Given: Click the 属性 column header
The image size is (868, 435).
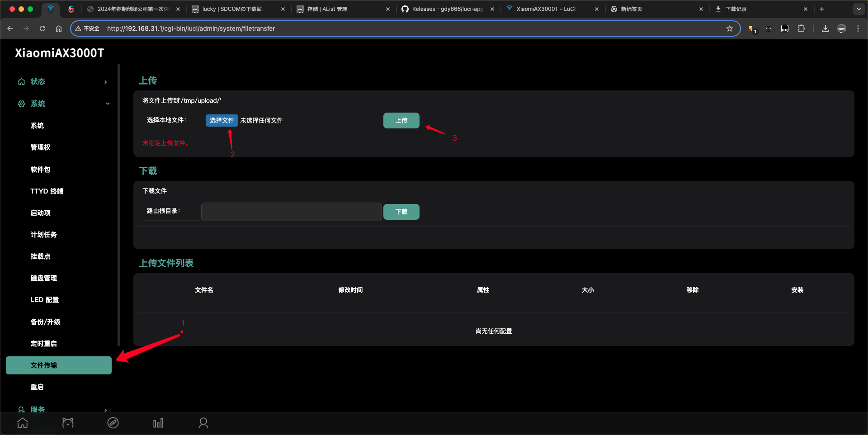Looking at the screenshot, I should pos(483,290).
